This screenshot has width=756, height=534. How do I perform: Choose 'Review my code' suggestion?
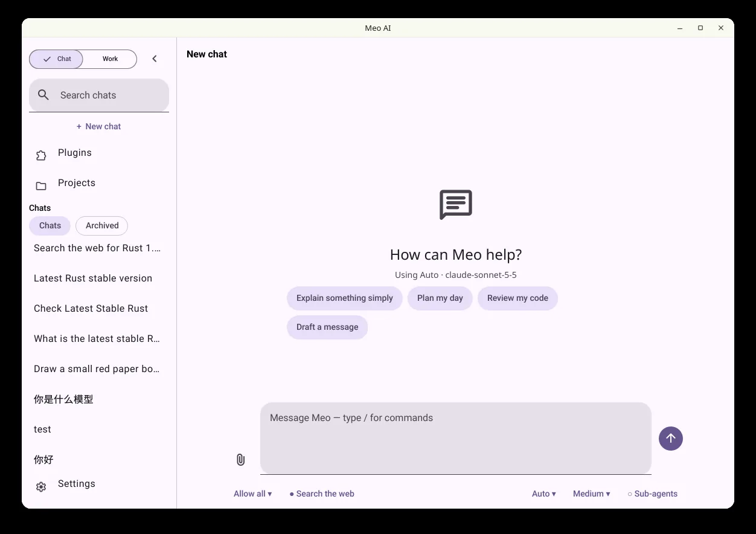click(x=517, y=298)
